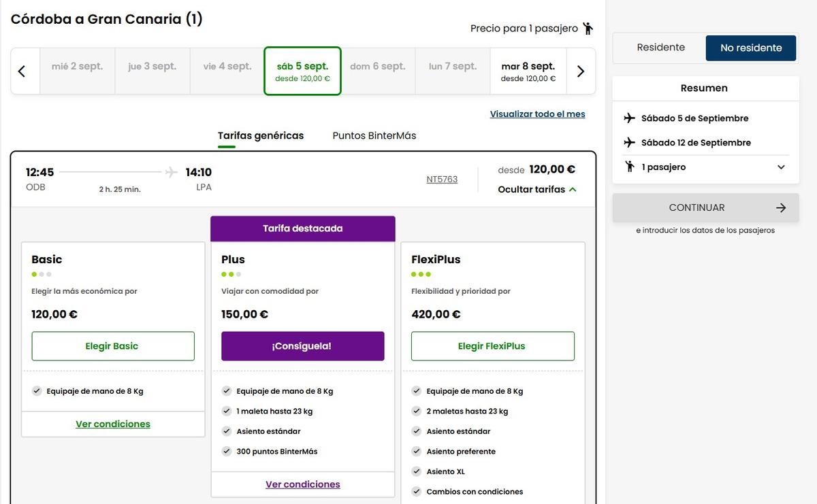Image resolution: width=817 pixels, height=504 pixels.
Task: Click flight number NT5763
Action: point(442,180)
